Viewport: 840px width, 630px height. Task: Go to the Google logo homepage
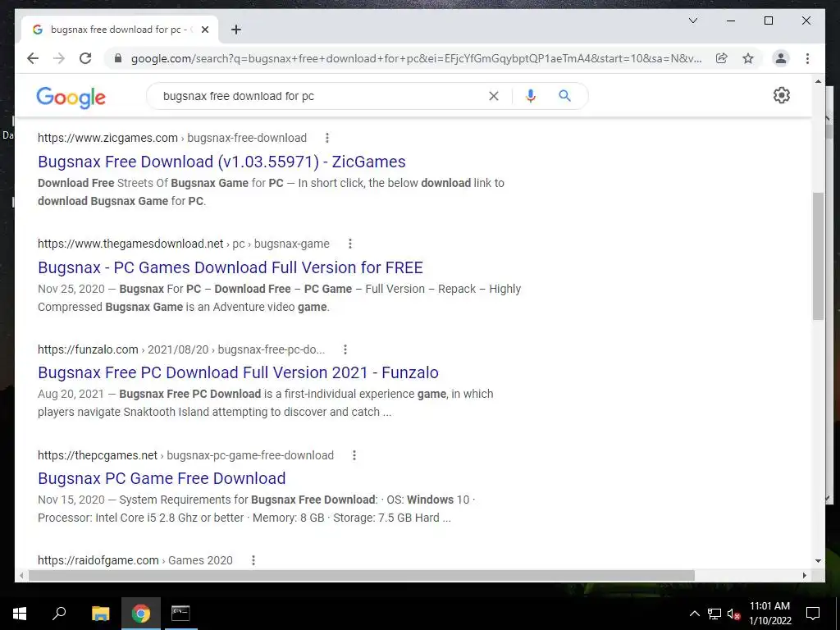click(71, 98)
